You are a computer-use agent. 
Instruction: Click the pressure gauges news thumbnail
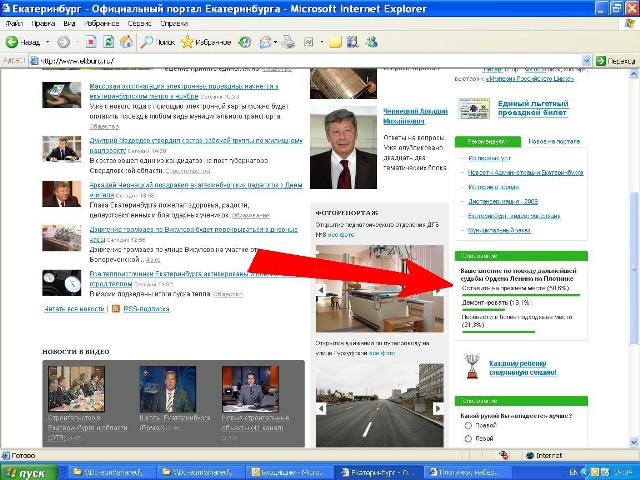coord(62,283)
